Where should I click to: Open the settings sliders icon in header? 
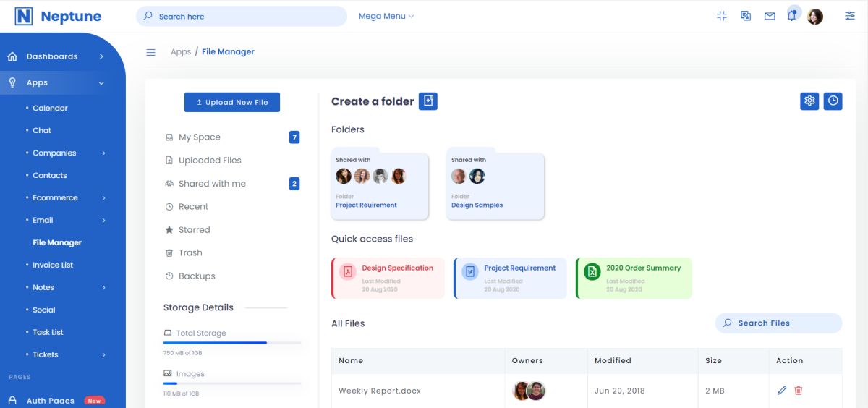click(850, 16)
